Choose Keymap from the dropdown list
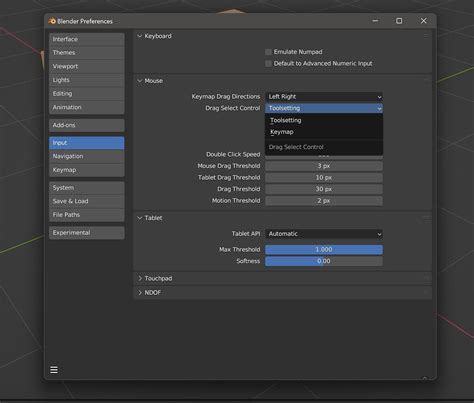This screenshot has width=474, height=403. click(324, 132)
